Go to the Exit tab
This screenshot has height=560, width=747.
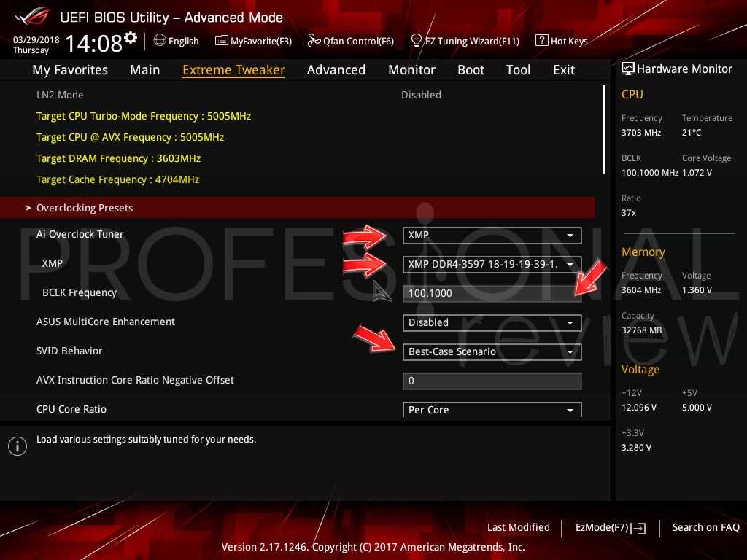pos(564,70)
